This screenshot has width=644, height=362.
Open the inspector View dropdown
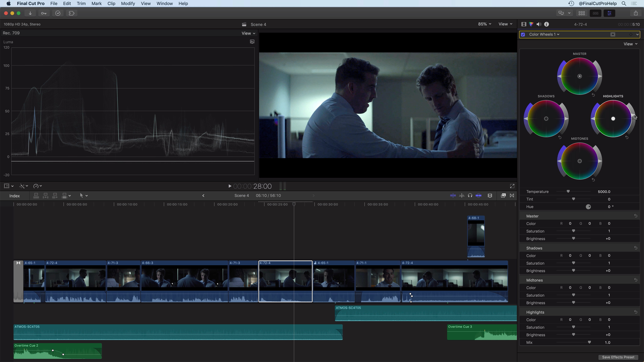(x=630, y=44)
